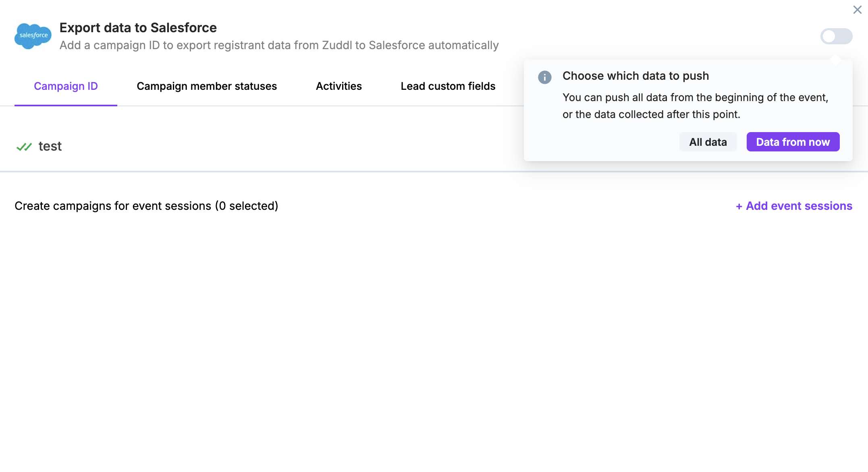The image size is (868, 472).
Task: Choose the All data button
Action: coord(708,142)
